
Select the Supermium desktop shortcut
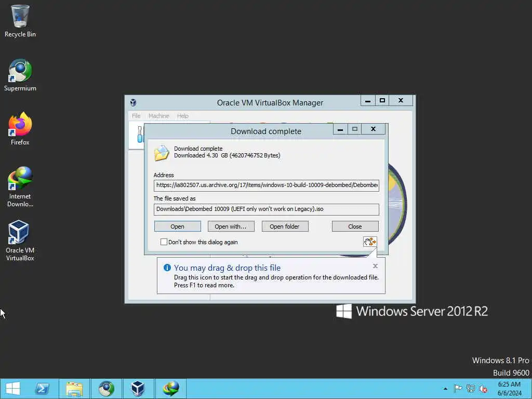20,75
